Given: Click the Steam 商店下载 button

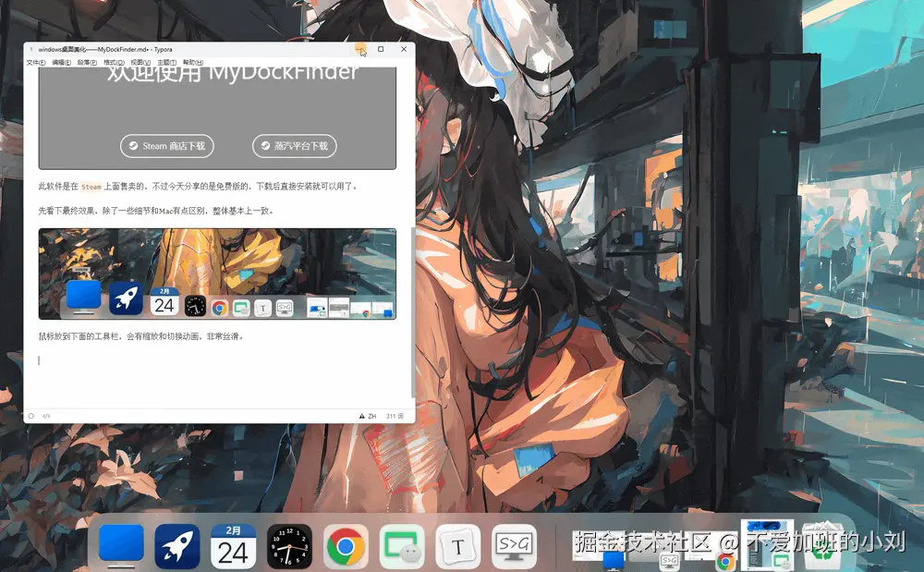Looking at the screenshot, I should click(166, 146).
